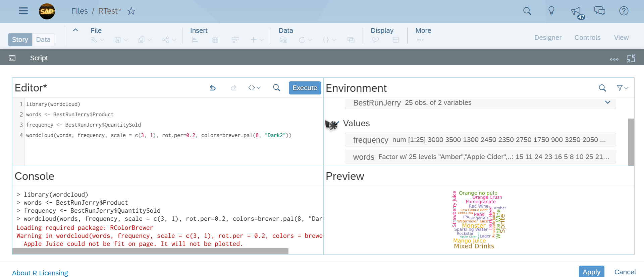This screenshot has width=644, height=277.
Task: Click the comment bubble Display icon
Action: point(375,40)
